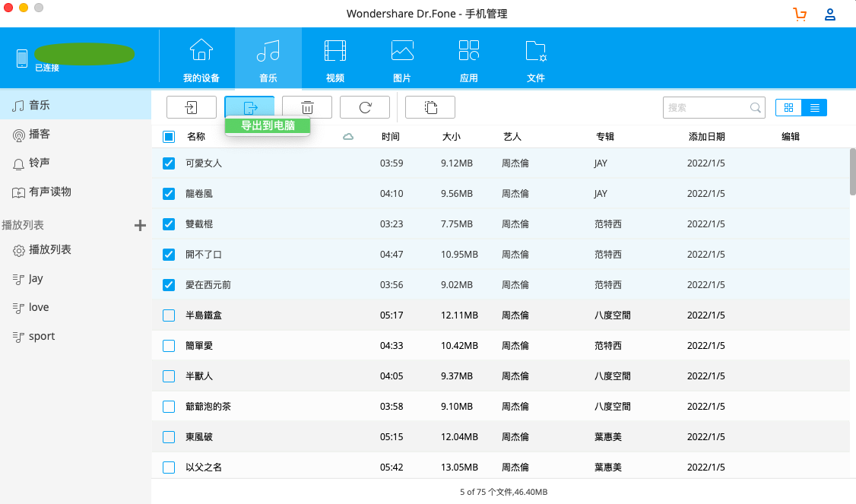This screenshot has width=856, height=504.
Task: Click the 葉惠美 album in 東風破 row
Action: coord(608,437)
